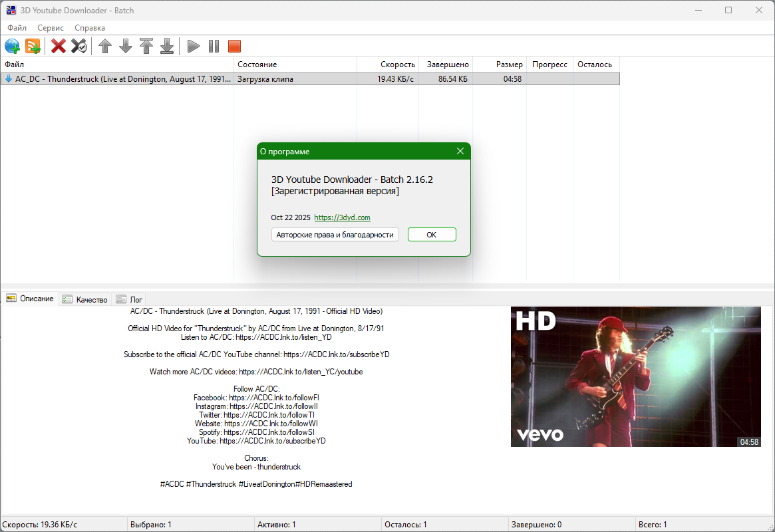Sort by the Файл column header
Viewport: 775px width, 532px height.
click(116, 65)
